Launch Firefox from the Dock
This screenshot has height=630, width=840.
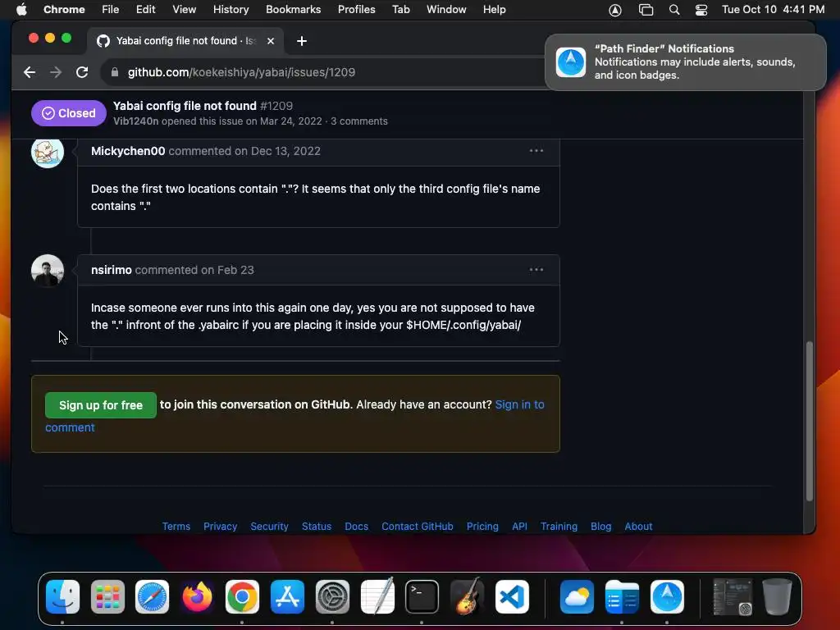click(x=197, y=596)
